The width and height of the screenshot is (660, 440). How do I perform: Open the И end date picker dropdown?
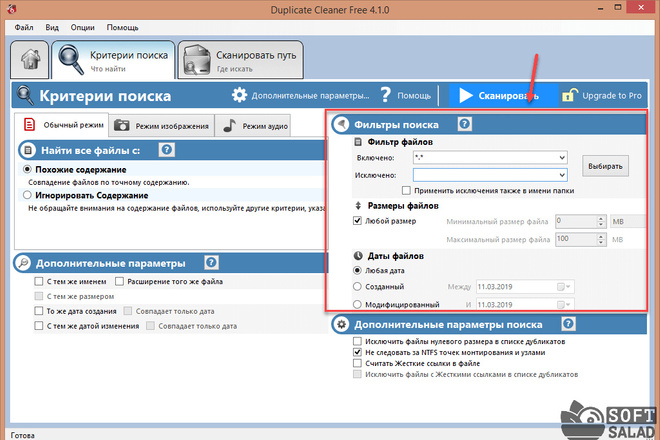pos(563,304)
